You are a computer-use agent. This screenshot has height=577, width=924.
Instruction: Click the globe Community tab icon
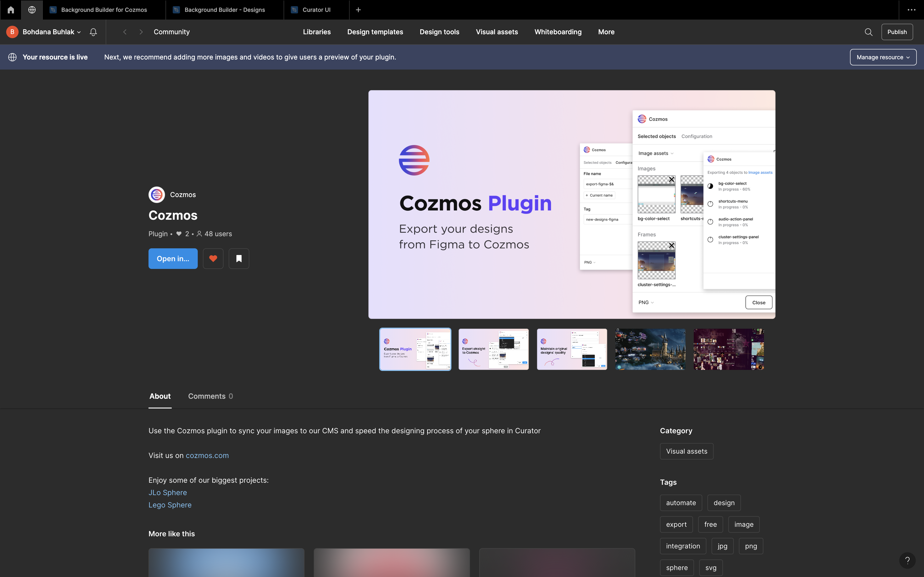click(x=32, y=10)
